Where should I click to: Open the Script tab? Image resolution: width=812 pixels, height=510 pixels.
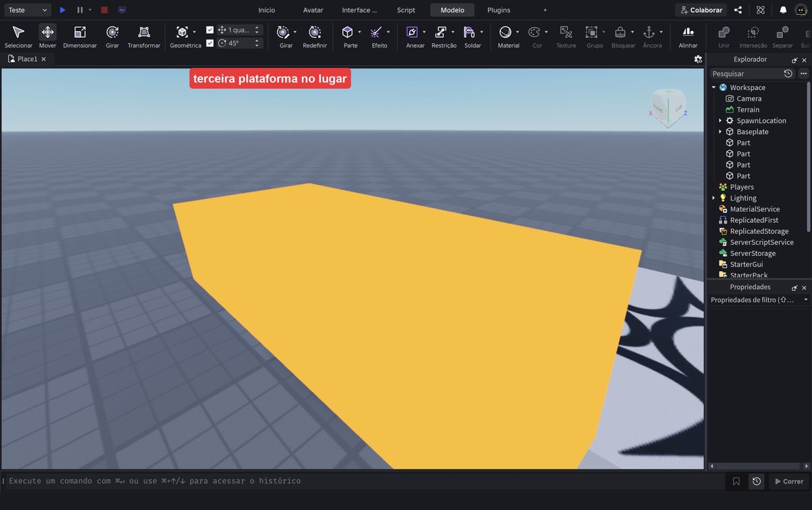[x=406, y=10]
